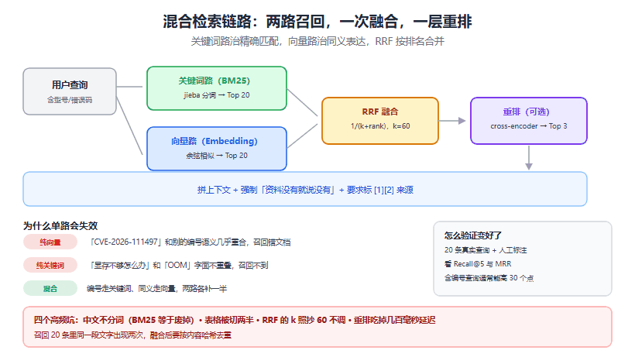The width and height of the screenshot is (635, 364).
Task: Select the subtitle starting with 关键词路治精确匹配
Action: (317, 41)
